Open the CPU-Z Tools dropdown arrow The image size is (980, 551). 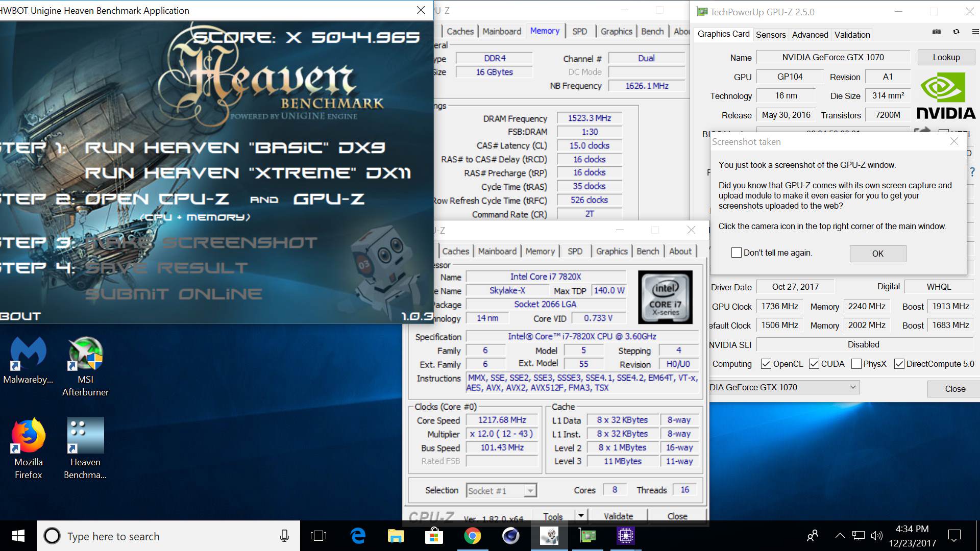click(581, 516)
